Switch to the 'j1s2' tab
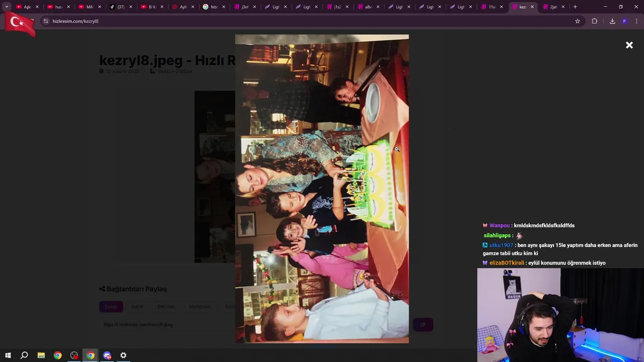The image size is (644, 362). pos(334,7)
